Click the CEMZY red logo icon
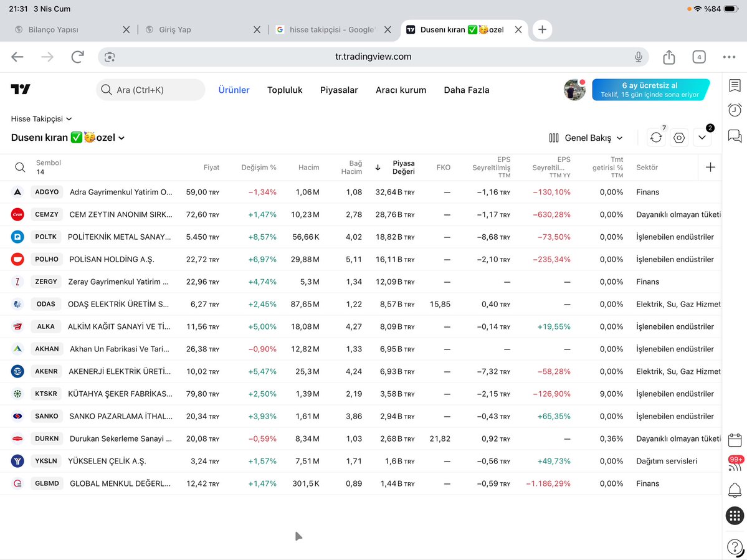Screen dimensions: 747x560 click(17, 214)
